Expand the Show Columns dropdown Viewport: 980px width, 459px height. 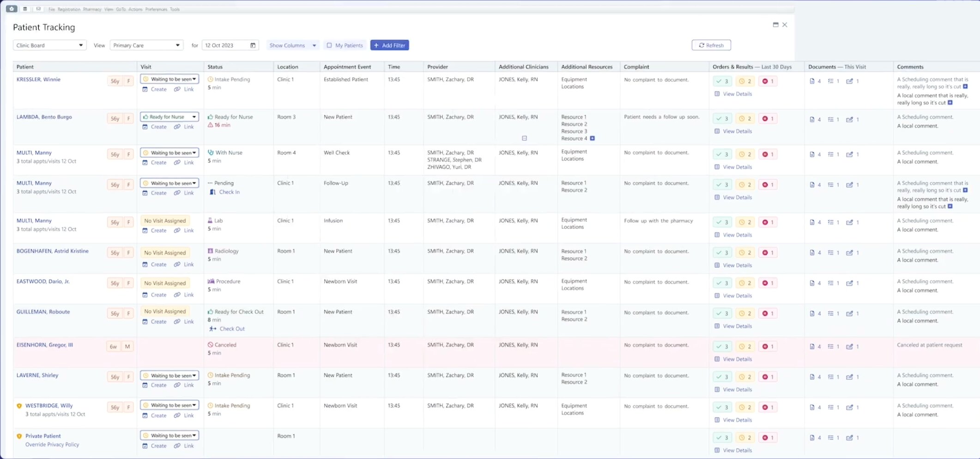tap(292, 45)
